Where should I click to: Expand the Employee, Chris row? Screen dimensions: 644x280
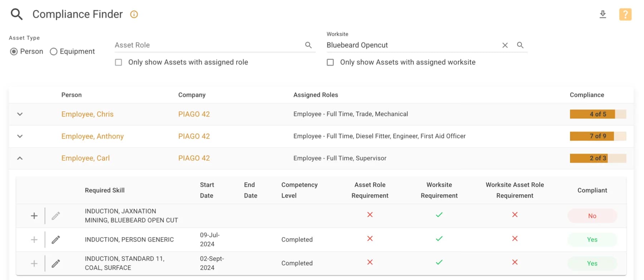tap(20, 114)
